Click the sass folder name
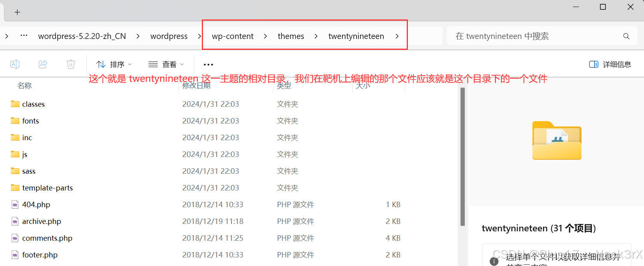644x266 pixels. click(x=29, y=171)
